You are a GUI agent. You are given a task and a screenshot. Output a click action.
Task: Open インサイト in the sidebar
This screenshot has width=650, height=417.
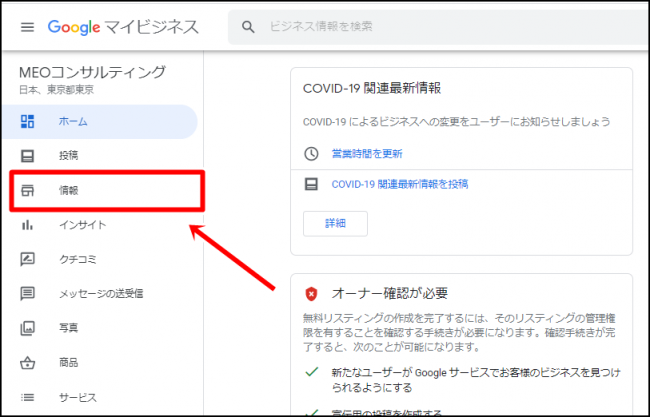100,225
